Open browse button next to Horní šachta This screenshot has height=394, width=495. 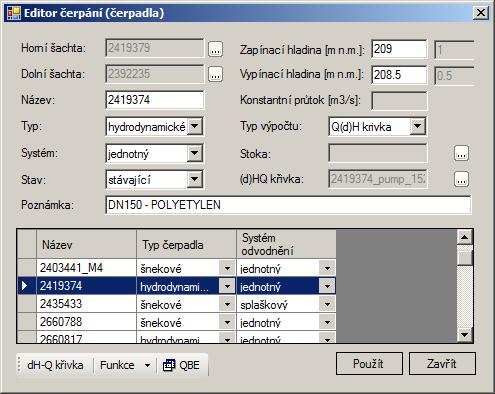coord(215,49)
